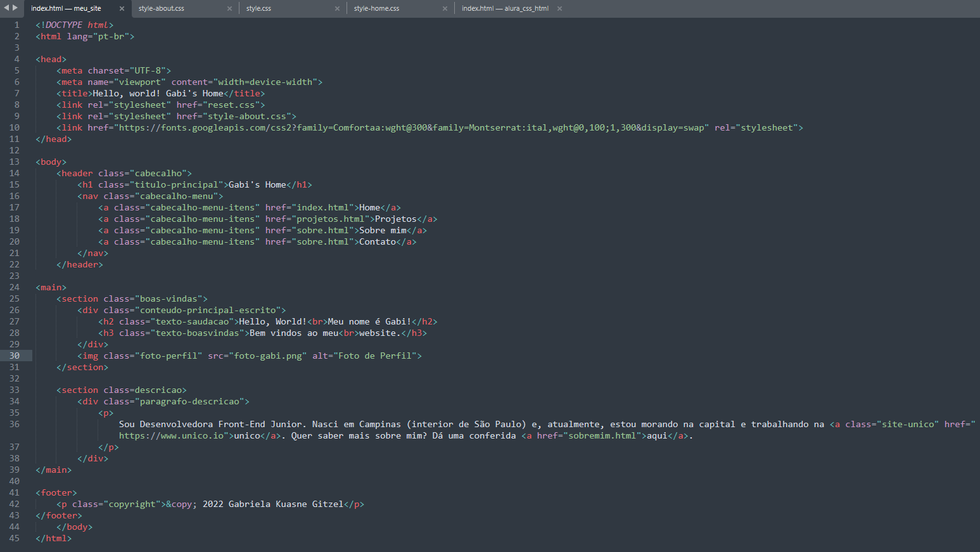The image size is (980, 552).
Task: Close the style-about.css tab
Action: click(x=229, y=8)
